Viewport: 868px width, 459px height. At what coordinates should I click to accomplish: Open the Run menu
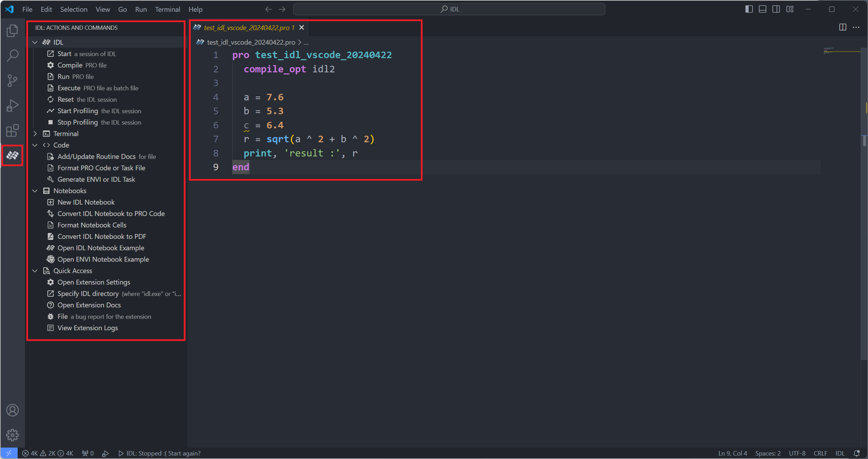point(141,9)
